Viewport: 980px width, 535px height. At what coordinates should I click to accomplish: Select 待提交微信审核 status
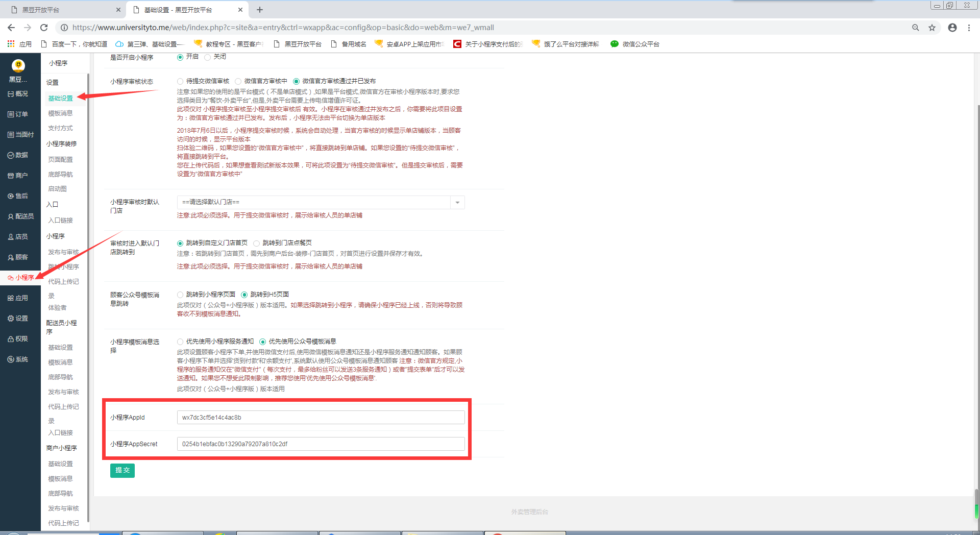180,81
